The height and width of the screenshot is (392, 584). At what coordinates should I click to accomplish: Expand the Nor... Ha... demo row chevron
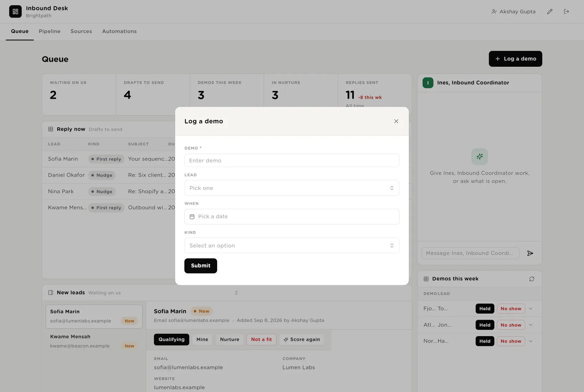(531, 341)
